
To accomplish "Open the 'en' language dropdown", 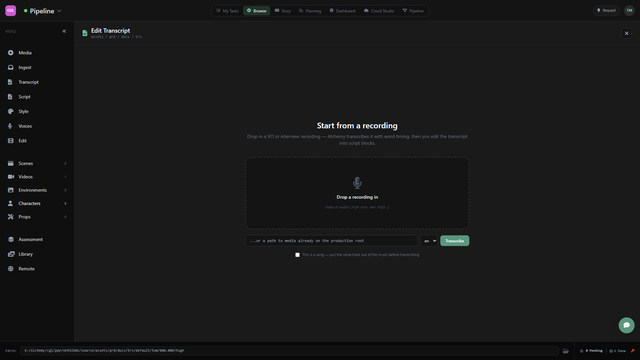I will [429, 241].
